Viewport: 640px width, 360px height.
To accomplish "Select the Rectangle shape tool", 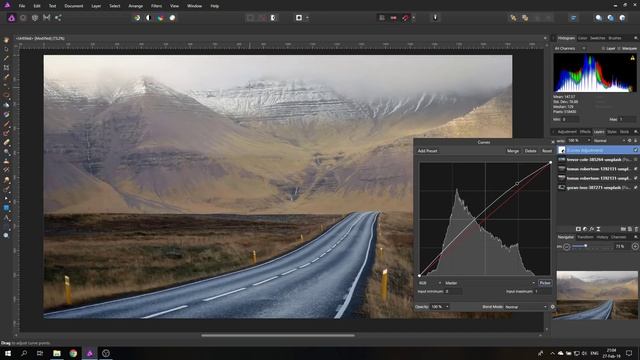I will pyautogui.click(x=6, y=208).
